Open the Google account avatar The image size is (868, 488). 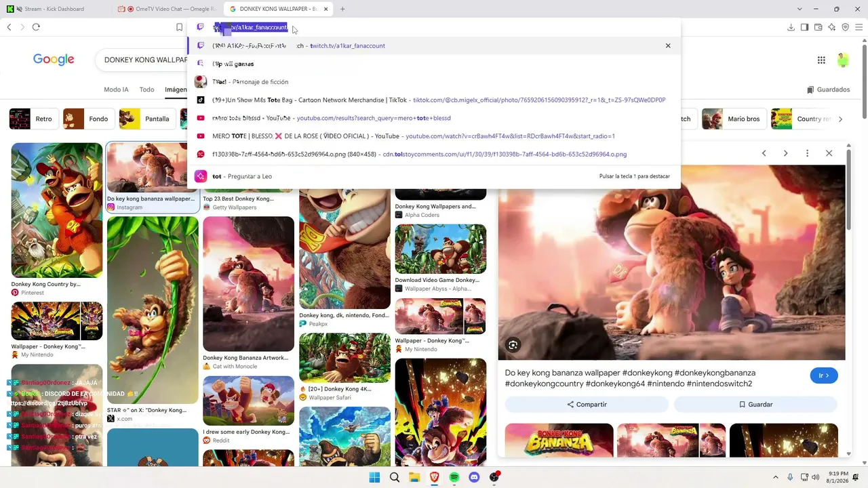tap(843, 60)
